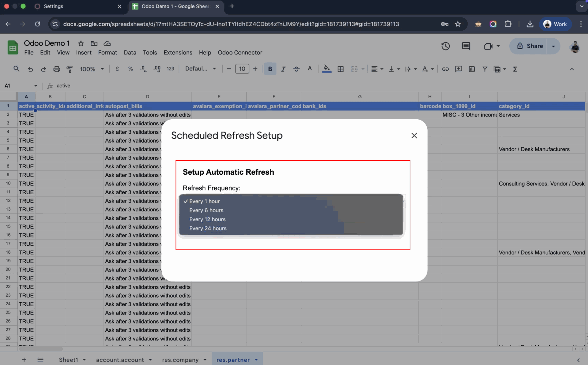
Task: Click the fill color paint bucket icon
Action: 326,69
